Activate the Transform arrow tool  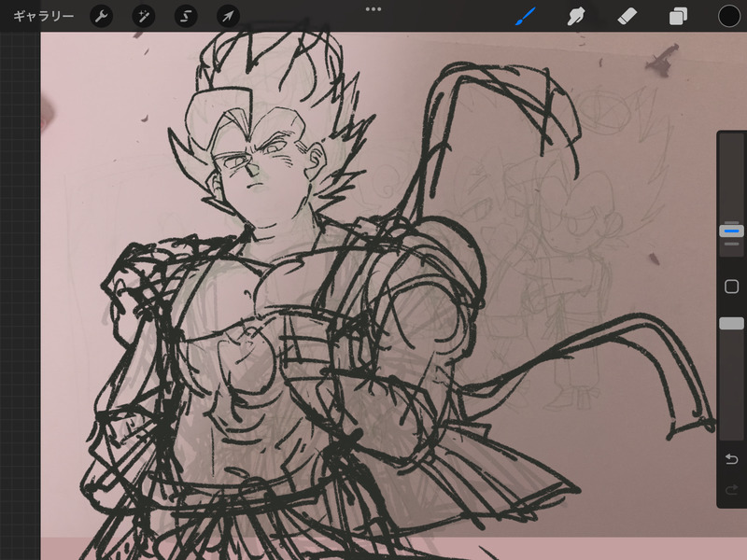point(228,16)
